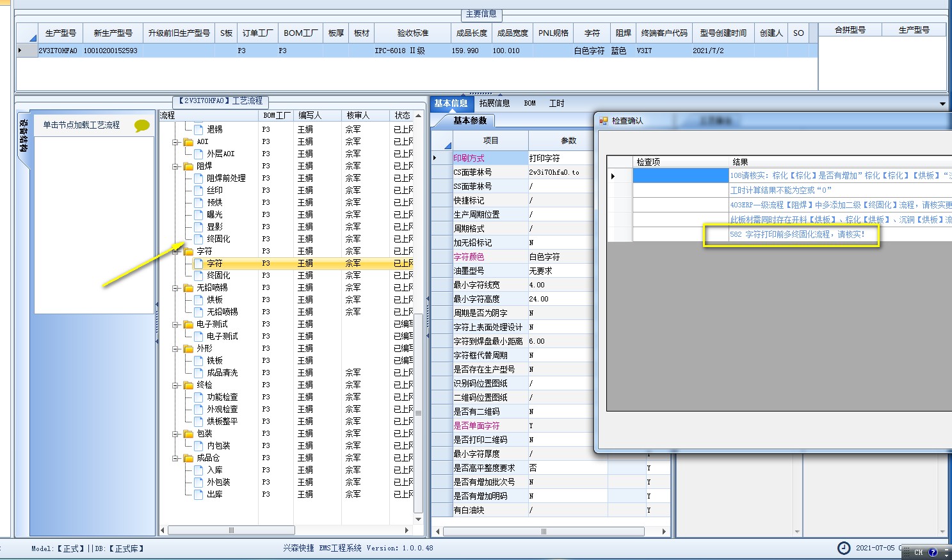Click the 终检 folder icon

188,385
